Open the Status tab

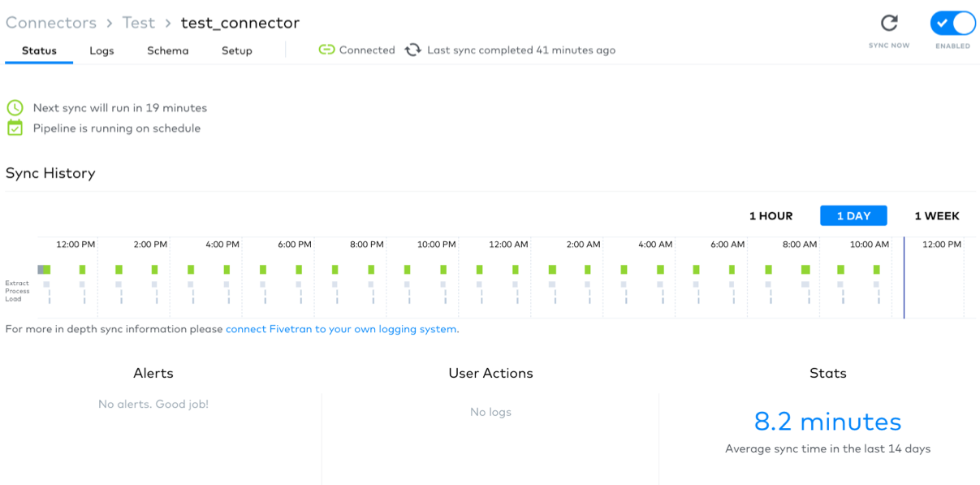pos(39,50)
